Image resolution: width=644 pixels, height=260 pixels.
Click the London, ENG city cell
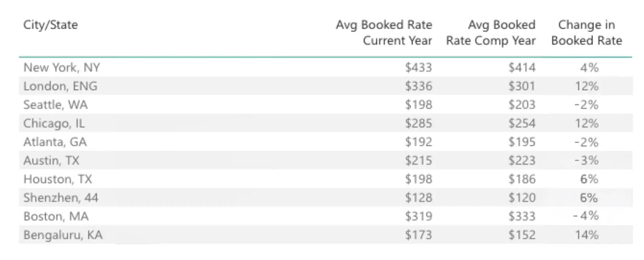(x=60, y=86)
